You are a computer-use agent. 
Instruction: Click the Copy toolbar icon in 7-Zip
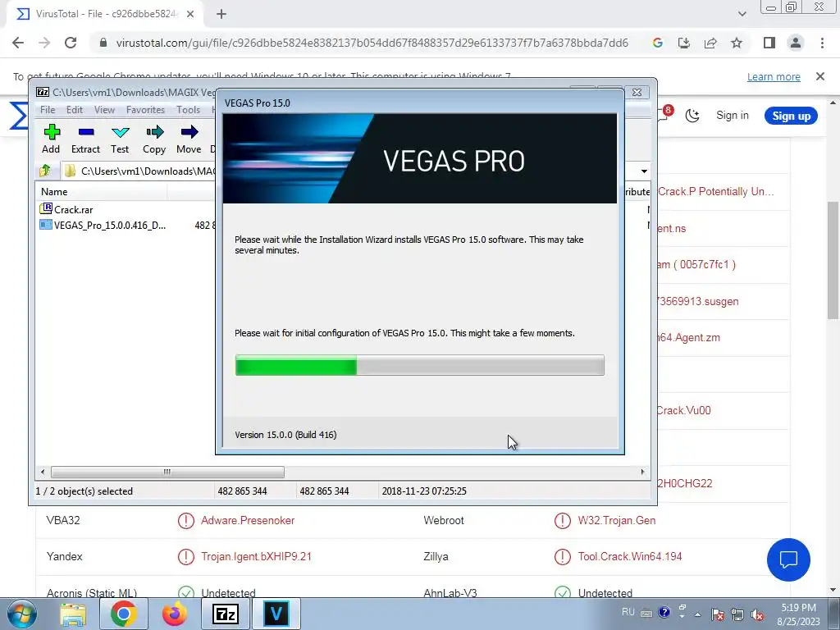point(154,139)
